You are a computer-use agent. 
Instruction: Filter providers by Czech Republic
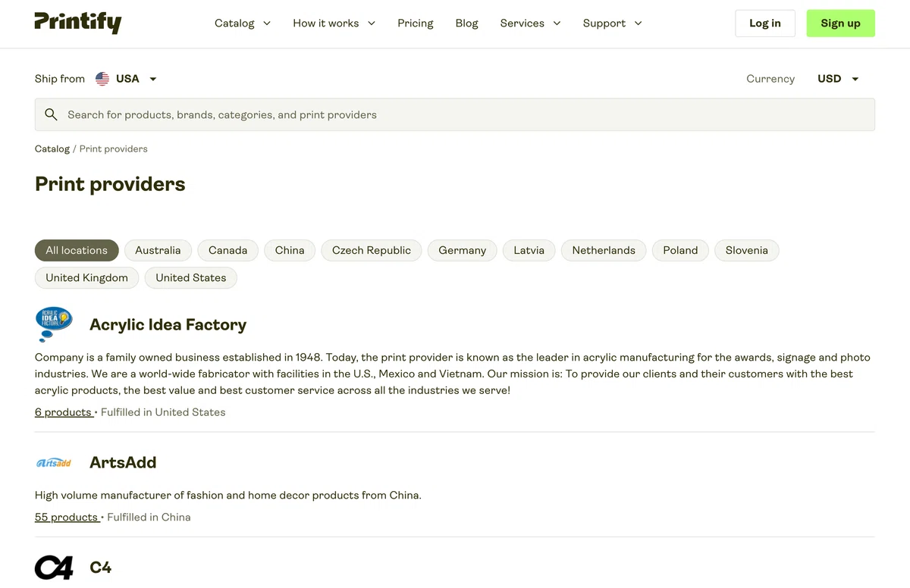pos(372,250)
